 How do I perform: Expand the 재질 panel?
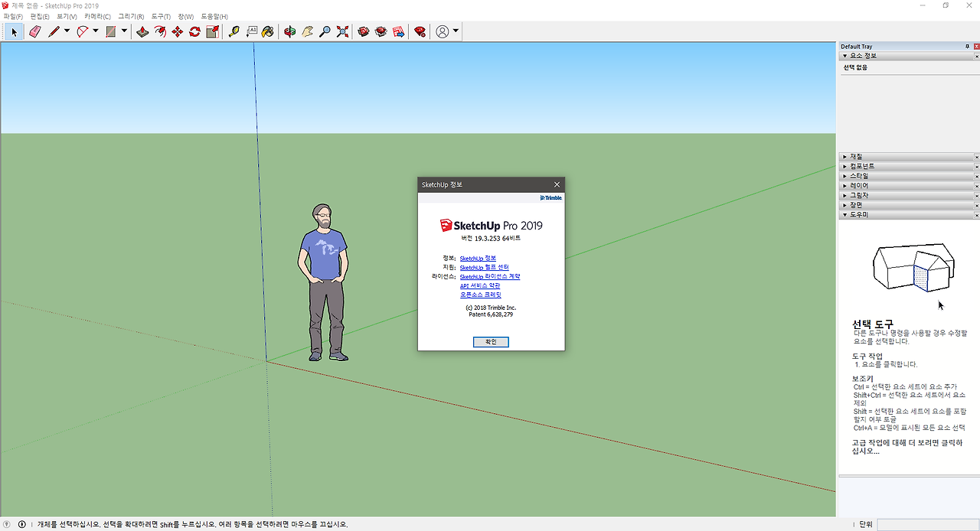pyautogui.click(x=907, y=156)
